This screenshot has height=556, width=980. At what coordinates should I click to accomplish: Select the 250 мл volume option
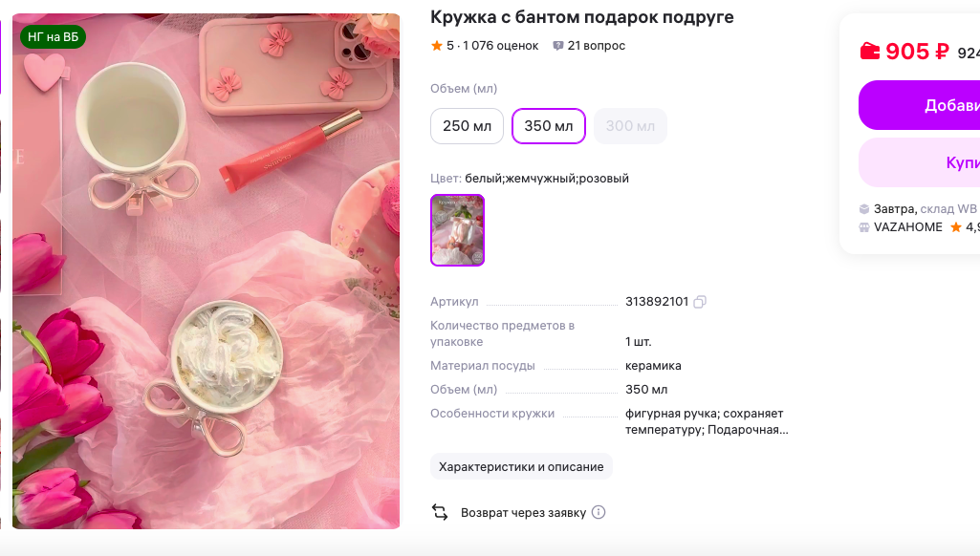coord(467,126)
